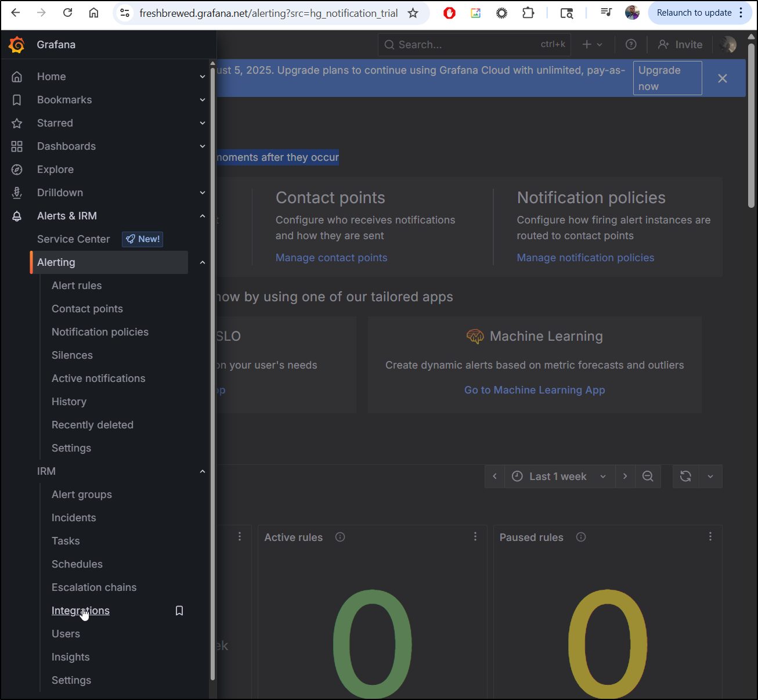Open the refresh interval dropdown arrow
This screenshot has width=758, height=700.
[x=710, y=477]
